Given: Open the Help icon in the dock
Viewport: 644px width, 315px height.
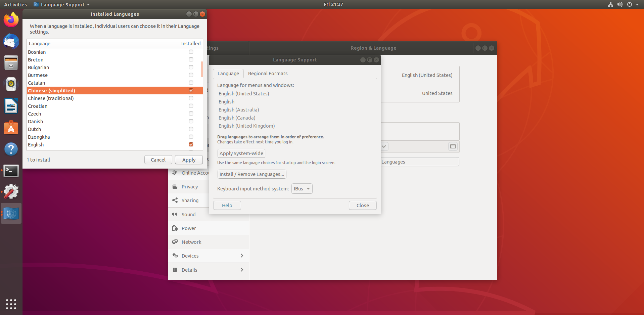Looking at the screenshot, I should click(11, 149).
